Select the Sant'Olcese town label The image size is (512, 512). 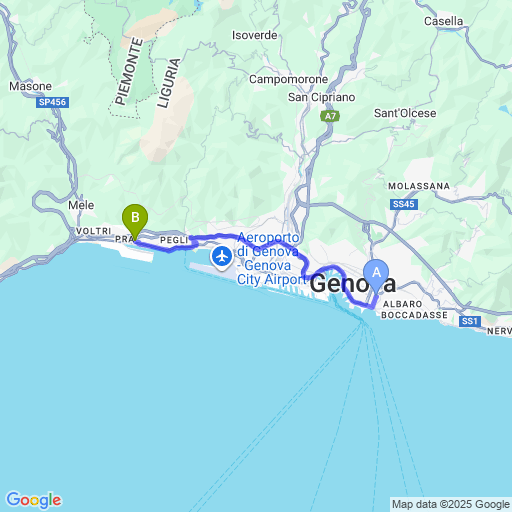pos(405,113)
